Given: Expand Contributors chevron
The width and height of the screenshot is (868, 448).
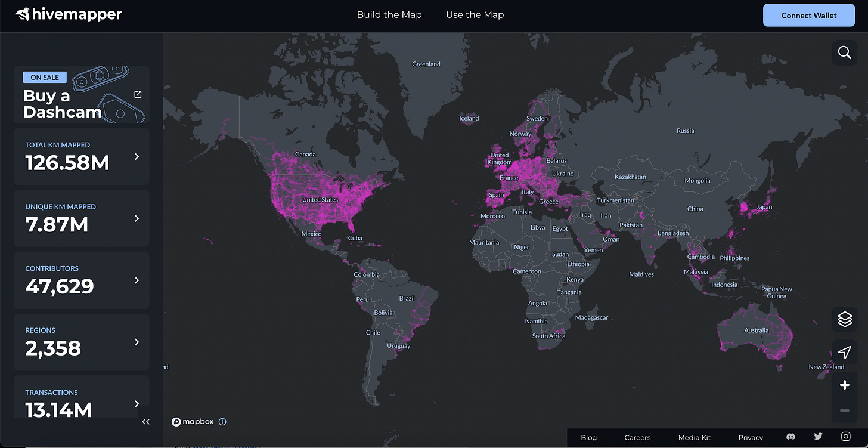Looking at the screenshot, I should point(137,280).
